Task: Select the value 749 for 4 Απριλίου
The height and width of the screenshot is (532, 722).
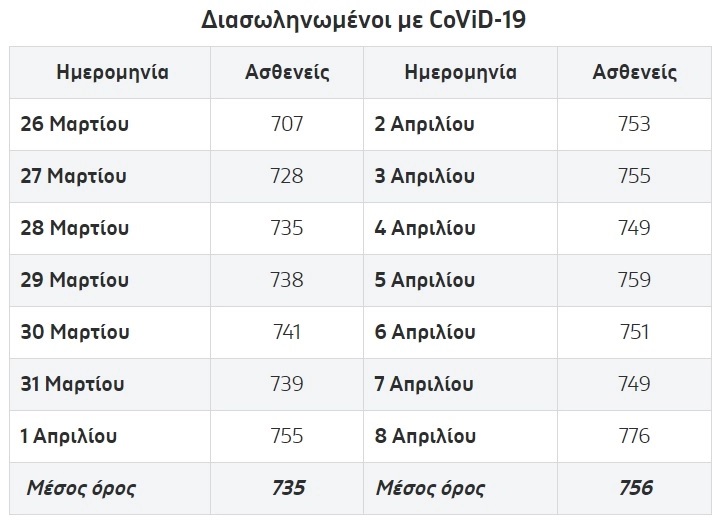Action: (x=635, y=228)
